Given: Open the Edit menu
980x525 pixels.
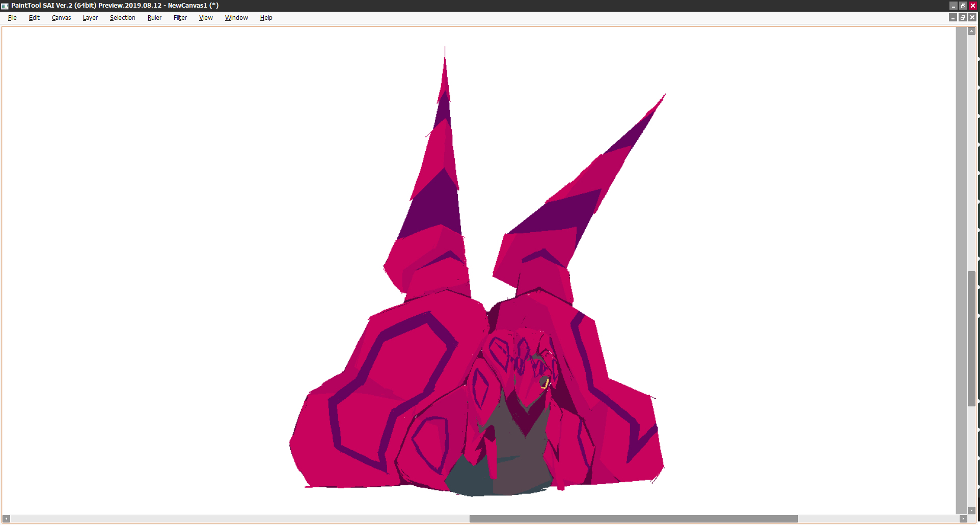Looking at the screenshot, I should point(34,18).
